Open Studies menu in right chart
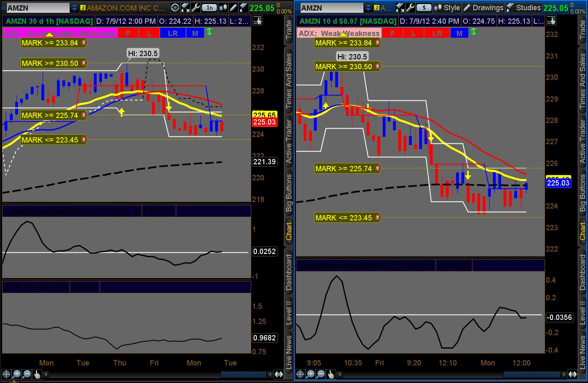 pos(524,7)
